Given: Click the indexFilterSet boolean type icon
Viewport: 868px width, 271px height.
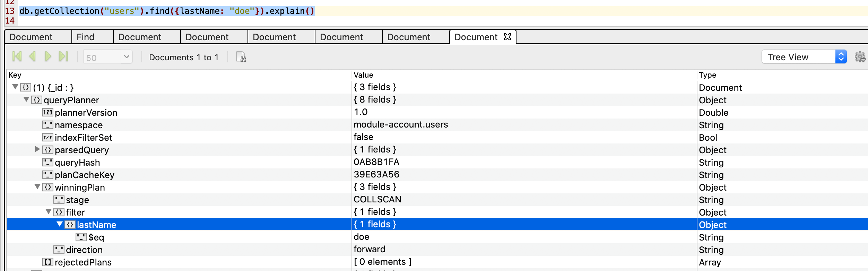Looking at the screenshot, I should click(47, 138).
